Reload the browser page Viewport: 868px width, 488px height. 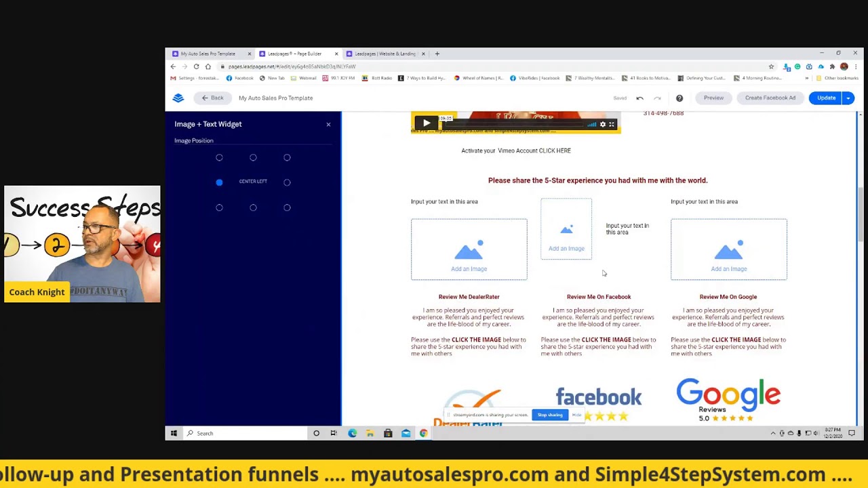[x=196, y=66]
